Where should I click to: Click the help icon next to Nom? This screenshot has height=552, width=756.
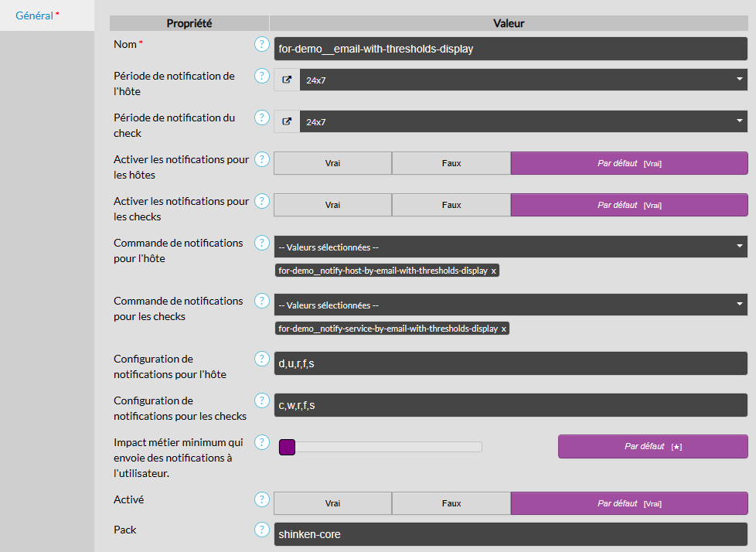[261, 45]
